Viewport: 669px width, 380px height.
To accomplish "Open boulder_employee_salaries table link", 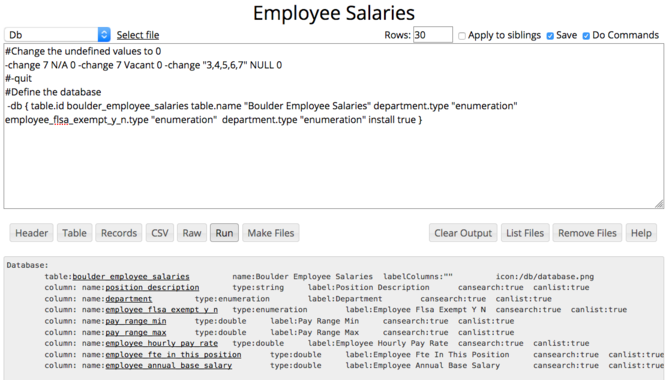I will click(131, 277).
